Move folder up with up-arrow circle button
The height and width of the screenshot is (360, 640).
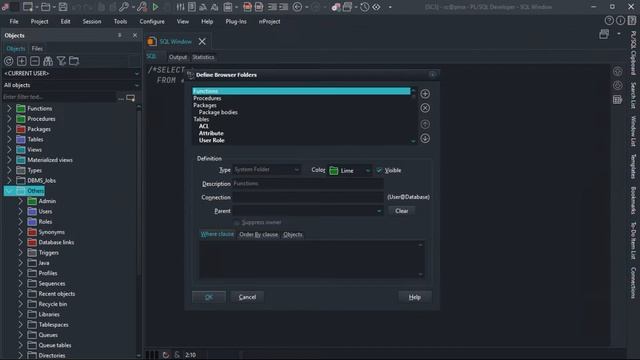425,124
